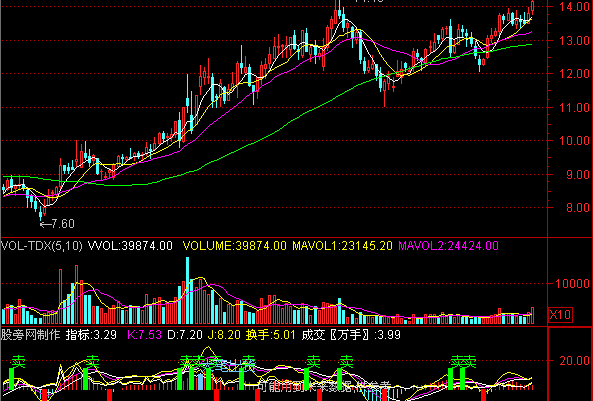Click the 指标:3.29 readout
593x401 pixels.
91,335
